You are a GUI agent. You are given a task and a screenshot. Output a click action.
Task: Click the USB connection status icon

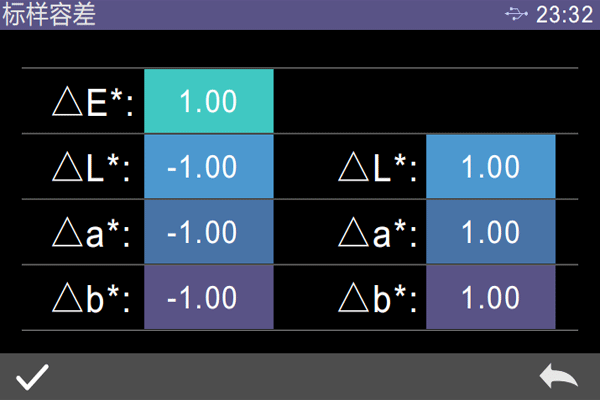(x=516, y=14)
